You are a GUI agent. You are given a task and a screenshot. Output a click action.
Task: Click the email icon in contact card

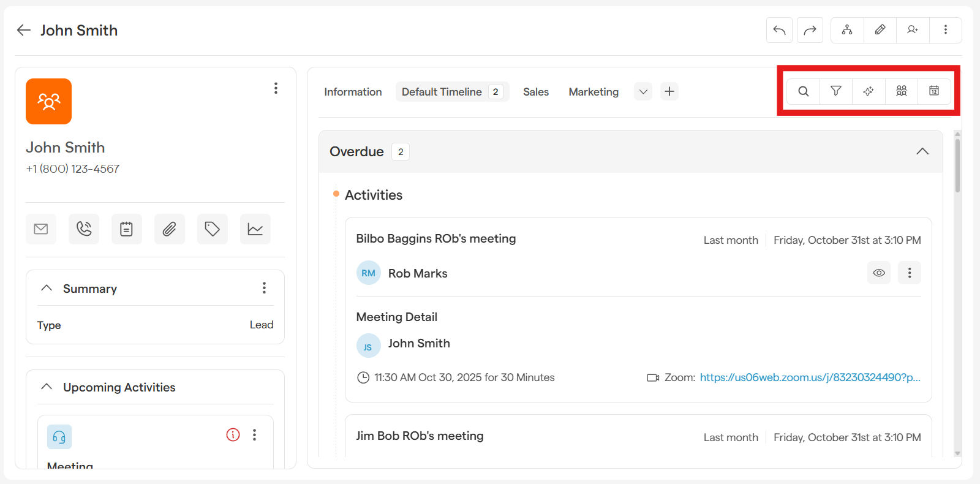[x=41, y=229]
